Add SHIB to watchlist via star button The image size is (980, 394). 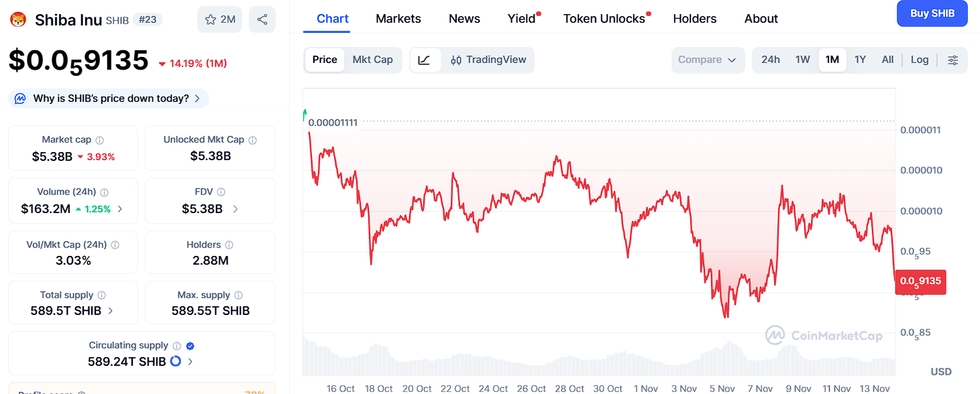click(x=219, y=19)
